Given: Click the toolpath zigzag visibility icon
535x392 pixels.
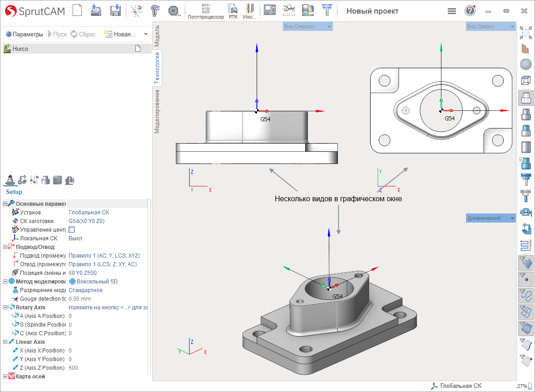Looking at the screenshot, I should point(526,245).
